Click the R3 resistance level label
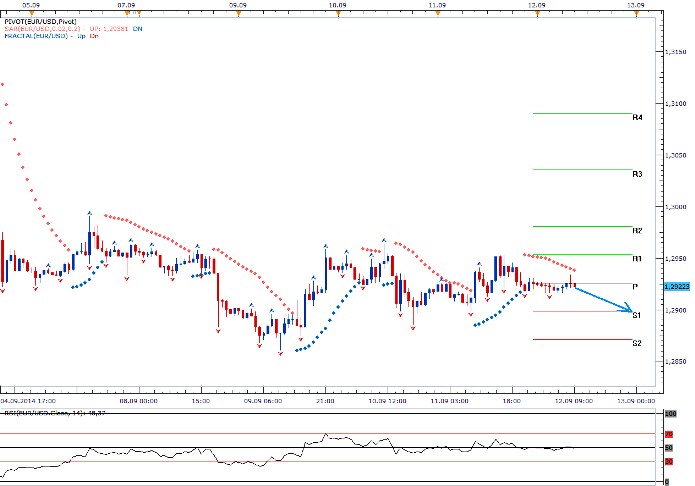The width and height of the screenshot is (695, 486). click(637, 174)
